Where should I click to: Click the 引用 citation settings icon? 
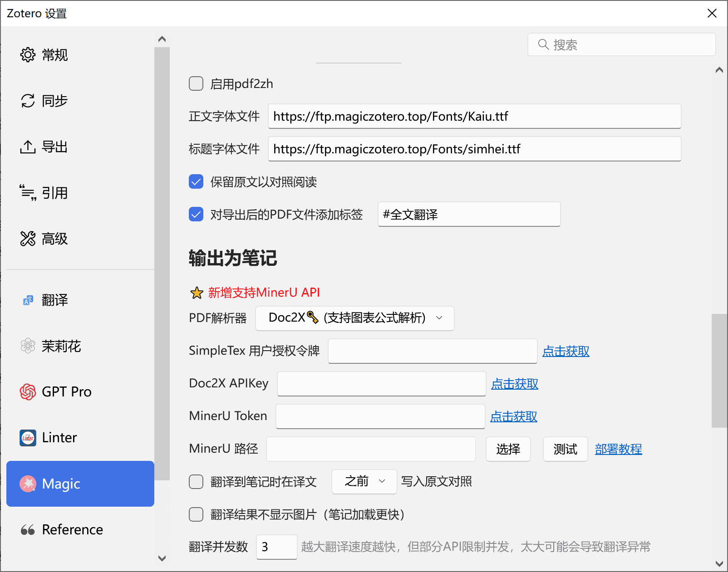[x=54, y=192]
